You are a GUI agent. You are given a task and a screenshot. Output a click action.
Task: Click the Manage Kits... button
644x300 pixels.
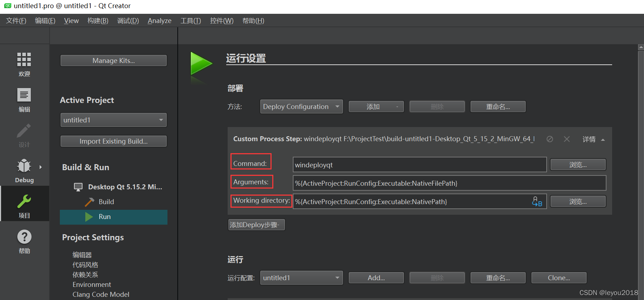[114, 60]
